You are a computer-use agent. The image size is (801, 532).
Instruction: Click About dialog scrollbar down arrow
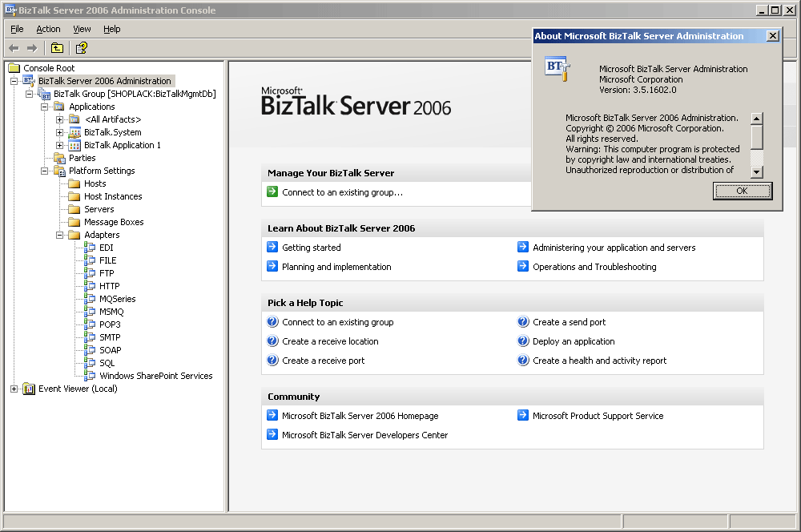click(757, 172)
